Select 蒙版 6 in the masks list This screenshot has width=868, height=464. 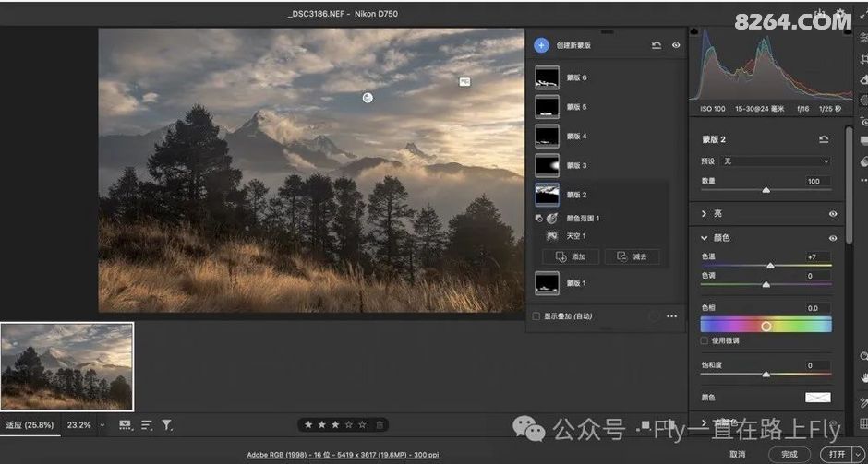coord(548,78)
